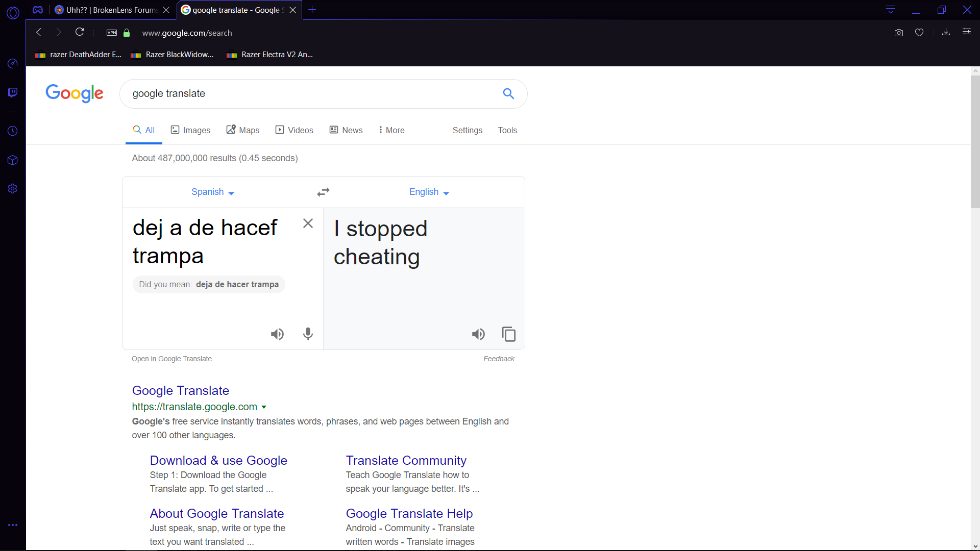Listen to the Spanish source text

click(x=277, y=334)
